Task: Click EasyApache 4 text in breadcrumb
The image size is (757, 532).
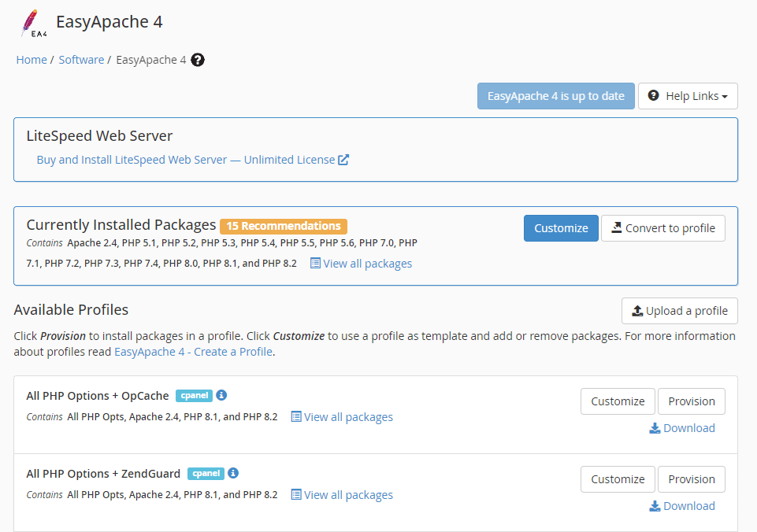Action: (151, 60)
